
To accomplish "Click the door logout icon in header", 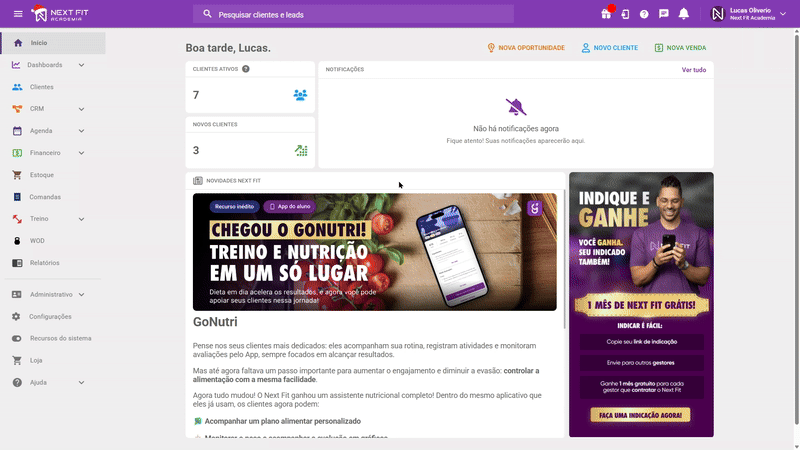I will 625,14.
